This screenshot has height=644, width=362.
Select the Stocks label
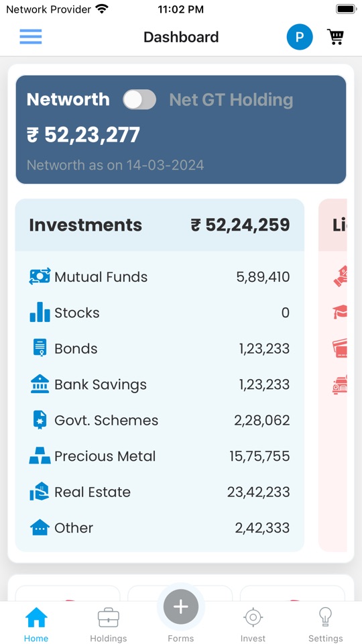click(x=76, y=313)
